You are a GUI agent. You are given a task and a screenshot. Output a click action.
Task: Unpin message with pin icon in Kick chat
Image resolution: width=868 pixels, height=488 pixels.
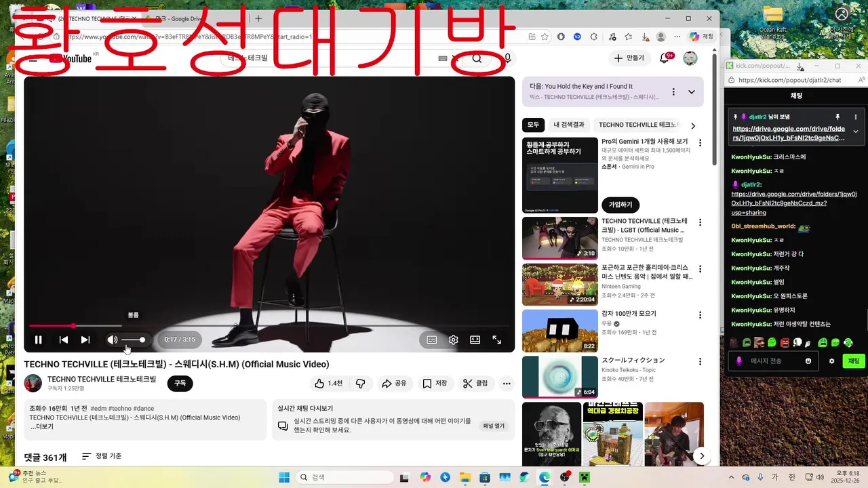838,117
